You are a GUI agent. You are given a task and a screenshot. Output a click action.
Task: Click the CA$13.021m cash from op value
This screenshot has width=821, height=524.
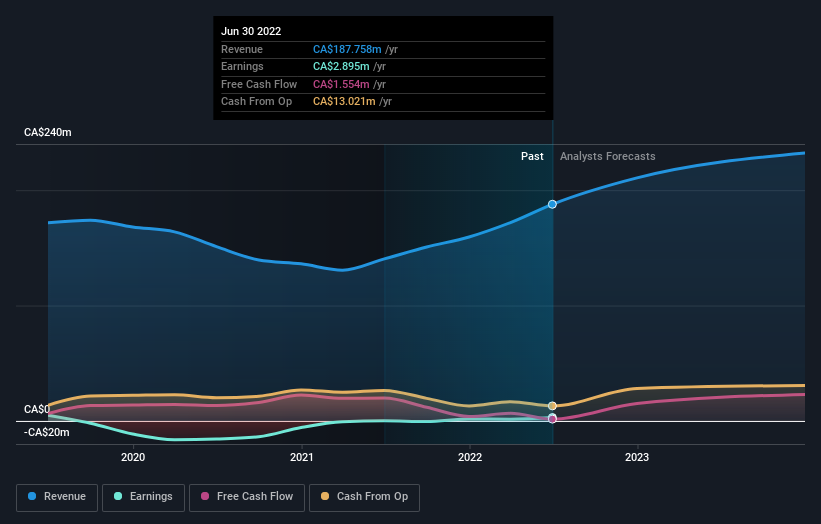click(x=344, y=102)
